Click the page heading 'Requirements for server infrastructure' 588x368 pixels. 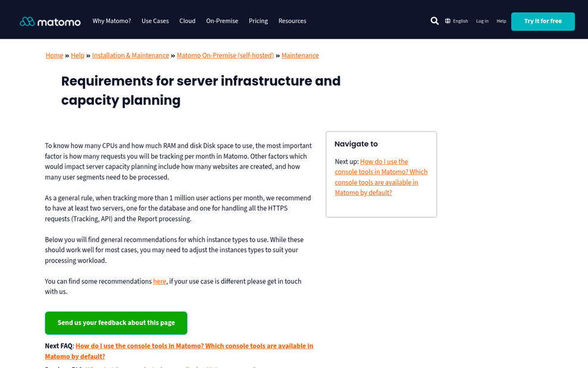201,91
